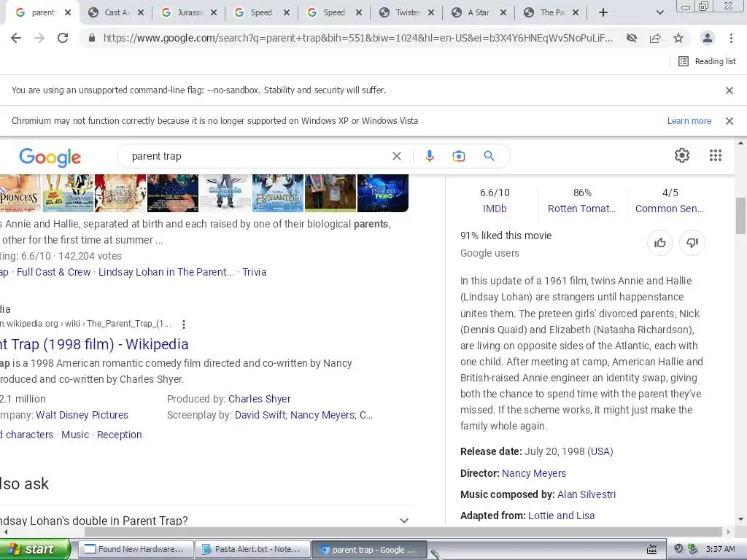The image size is (747, 560).
Task: Open the Reading list
Action: [x=707, y=61]
